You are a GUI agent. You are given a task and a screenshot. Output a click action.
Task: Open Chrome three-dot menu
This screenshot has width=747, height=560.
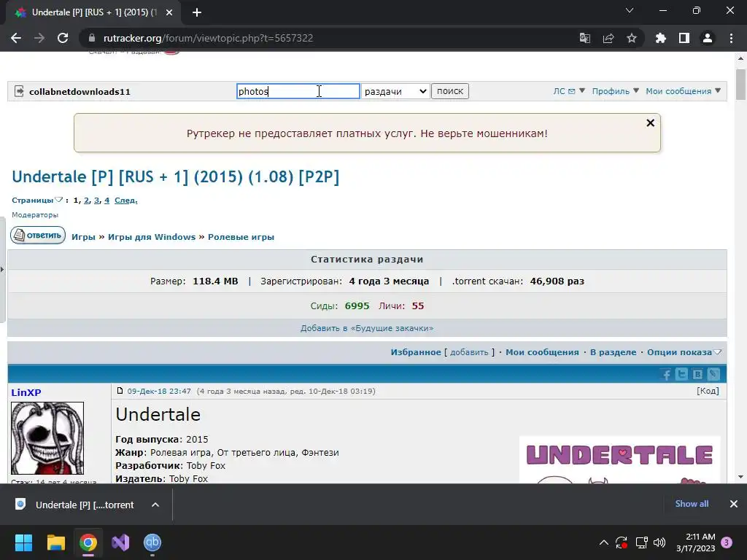coord(731,38)
